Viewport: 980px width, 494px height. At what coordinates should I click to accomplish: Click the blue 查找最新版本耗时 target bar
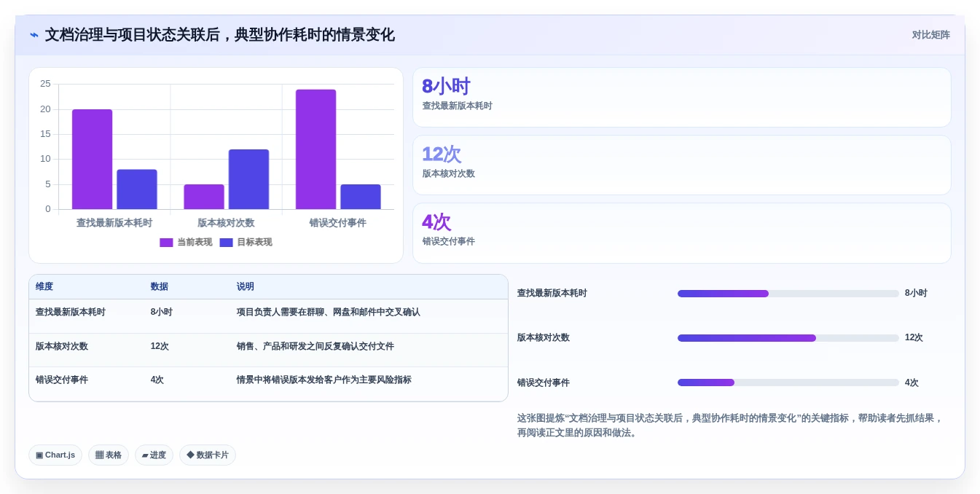pyautogui.click(x=137, y=189)
